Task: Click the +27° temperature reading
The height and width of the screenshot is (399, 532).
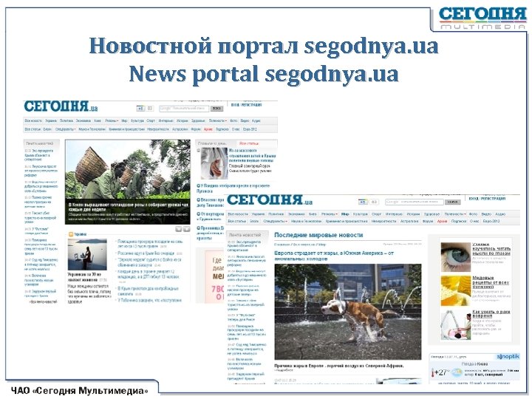Action: [443, 372]
